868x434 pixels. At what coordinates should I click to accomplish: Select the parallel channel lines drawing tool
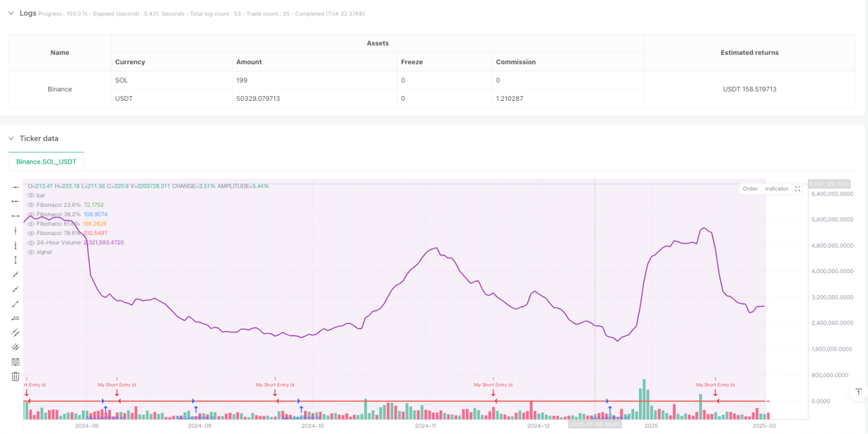pyautogui.click(x=15, y=333)
